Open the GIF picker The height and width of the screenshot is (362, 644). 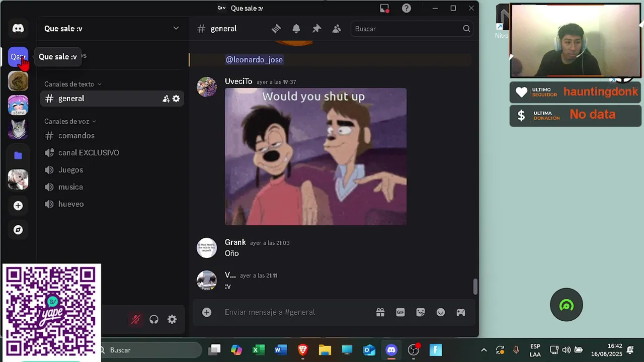tap(400, 312)
